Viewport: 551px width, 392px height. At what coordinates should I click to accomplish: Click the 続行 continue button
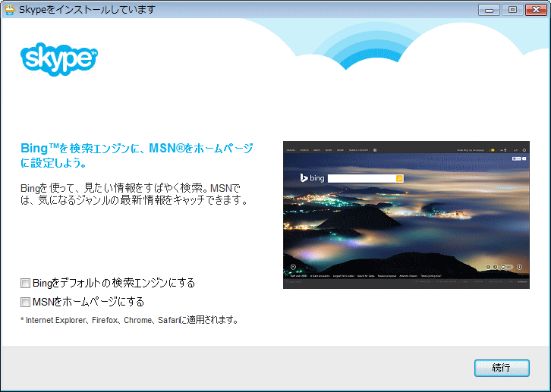[x=502, y=368]
